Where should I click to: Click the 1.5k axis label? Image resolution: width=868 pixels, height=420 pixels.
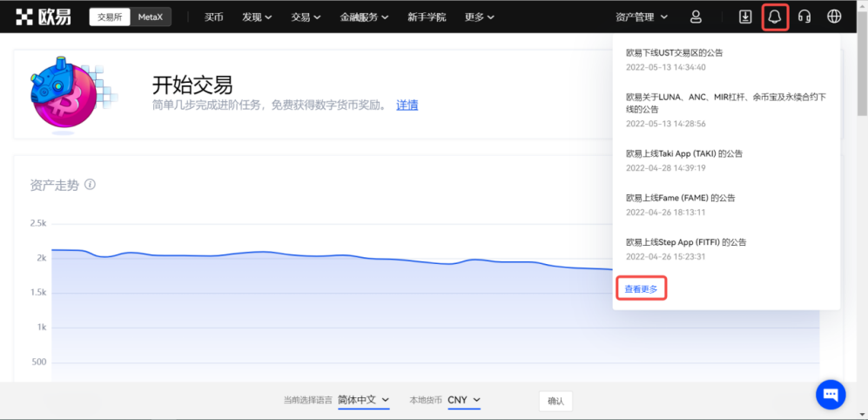point(38,293)
